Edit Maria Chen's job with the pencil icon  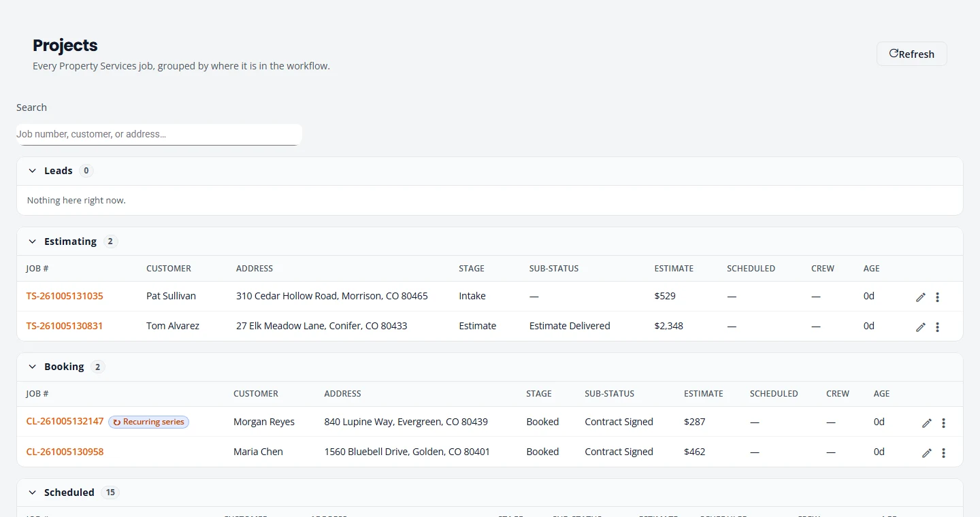(927, 453)
